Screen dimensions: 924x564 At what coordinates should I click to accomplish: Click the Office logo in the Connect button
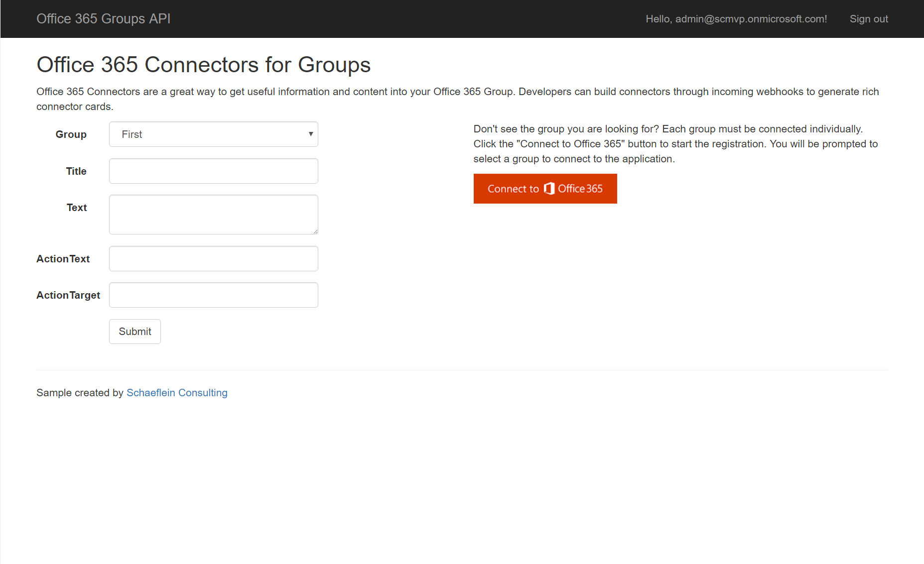coord(549,189)
